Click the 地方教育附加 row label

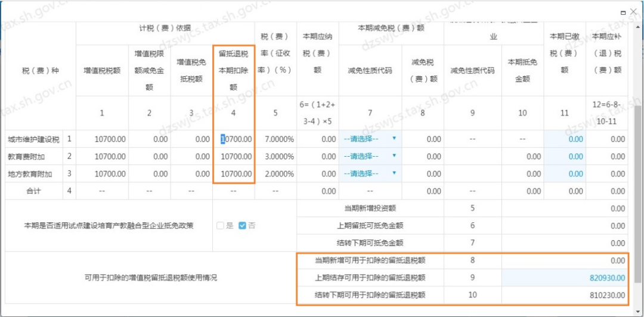[30, 174]
